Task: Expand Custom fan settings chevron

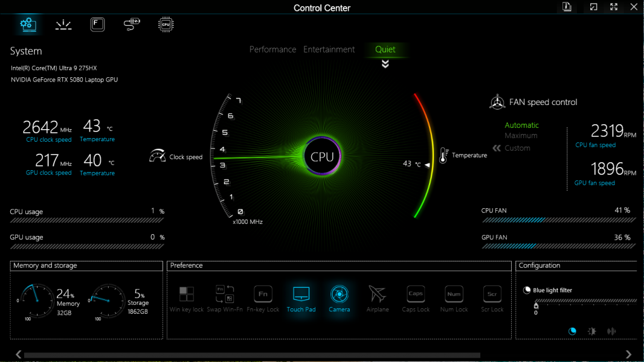Action: click(497, 148)
